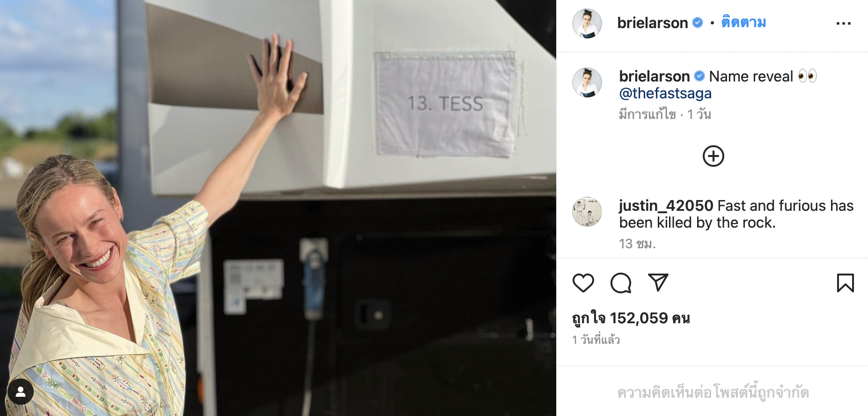
Task: Visit justin_42050 username in comment
Action: coord(666,206)
